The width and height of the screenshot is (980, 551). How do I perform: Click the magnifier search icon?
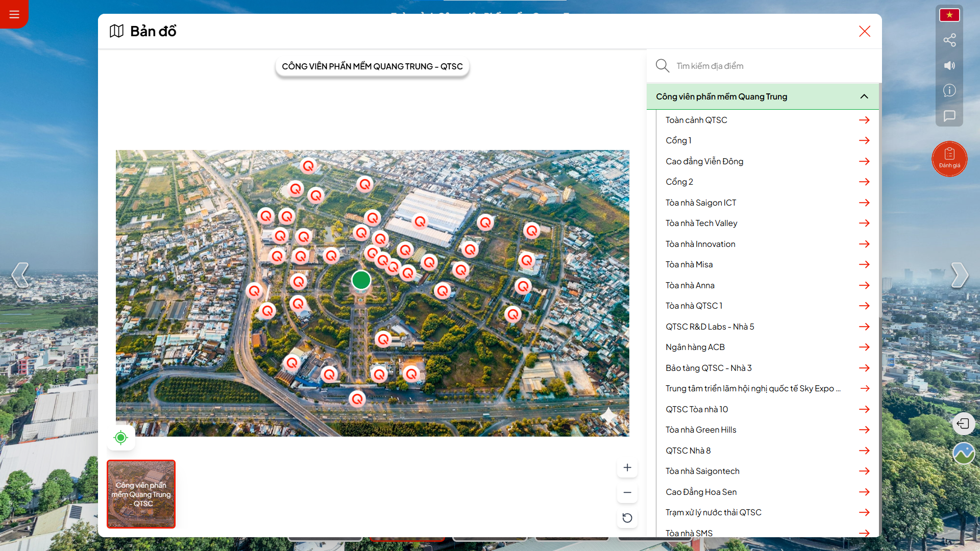pos(663,66)
